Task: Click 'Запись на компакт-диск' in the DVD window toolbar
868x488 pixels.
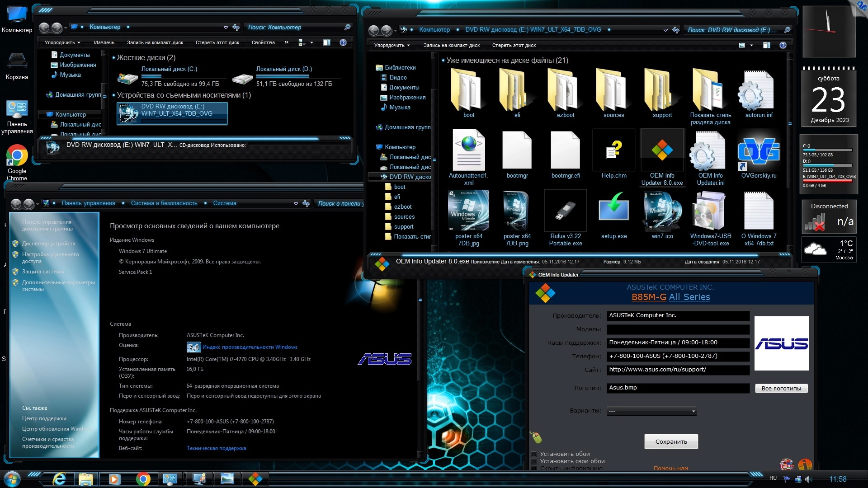Action: coord(451,45)
